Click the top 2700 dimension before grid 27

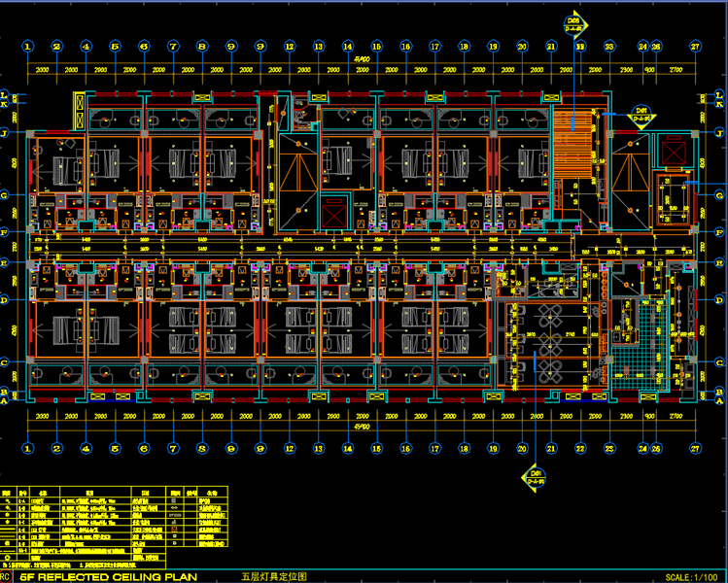[x=676, y=70]
